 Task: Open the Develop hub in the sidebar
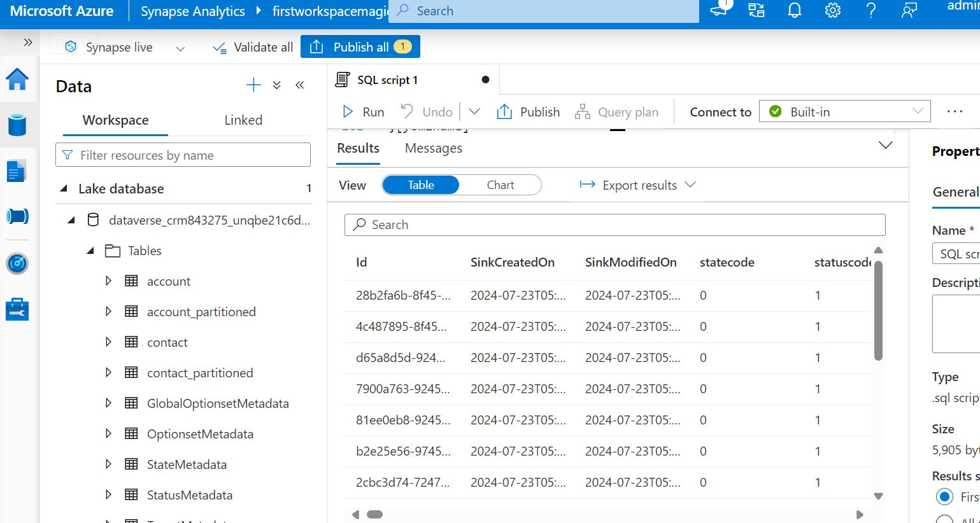17,171
